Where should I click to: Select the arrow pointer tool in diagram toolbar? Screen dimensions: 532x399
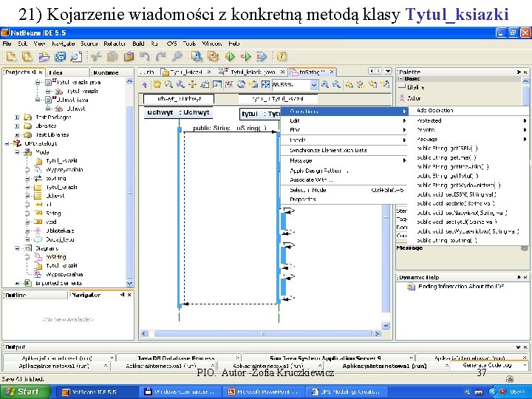pyautogui.click(x=145, y=84)
